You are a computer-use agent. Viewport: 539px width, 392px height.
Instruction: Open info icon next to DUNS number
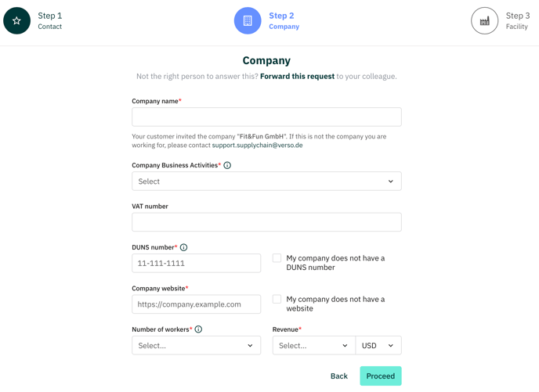[x=183, y=247]
